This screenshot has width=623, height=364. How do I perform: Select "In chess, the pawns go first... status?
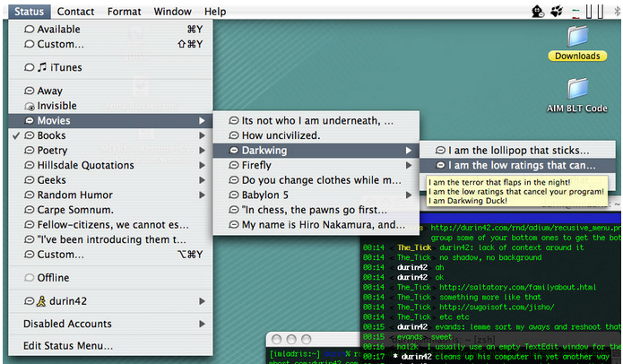coord(316,210)
